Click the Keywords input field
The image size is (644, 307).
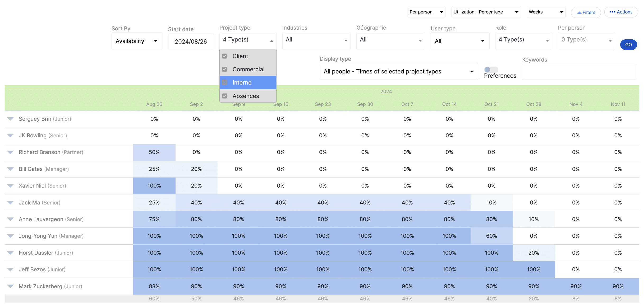coord(579,72)
